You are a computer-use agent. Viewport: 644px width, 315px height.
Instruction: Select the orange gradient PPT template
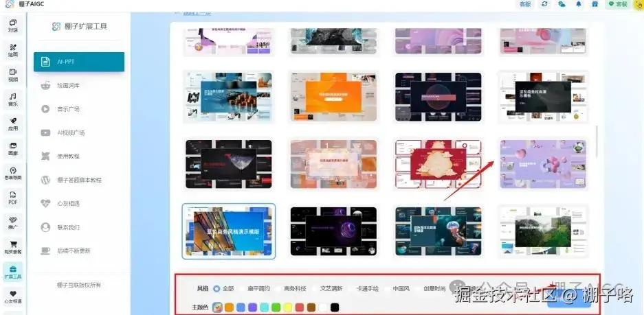pyautogui.click(x=333, y=97)
